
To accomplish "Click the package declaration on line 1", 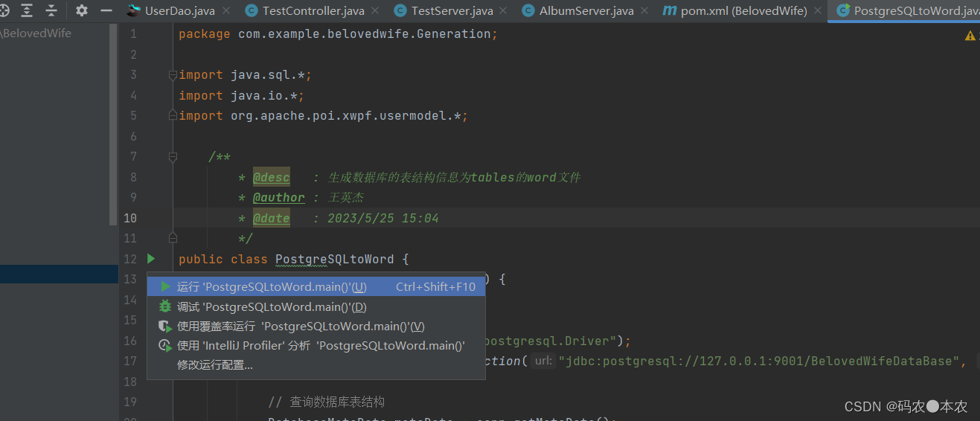I will click(339, 34).
